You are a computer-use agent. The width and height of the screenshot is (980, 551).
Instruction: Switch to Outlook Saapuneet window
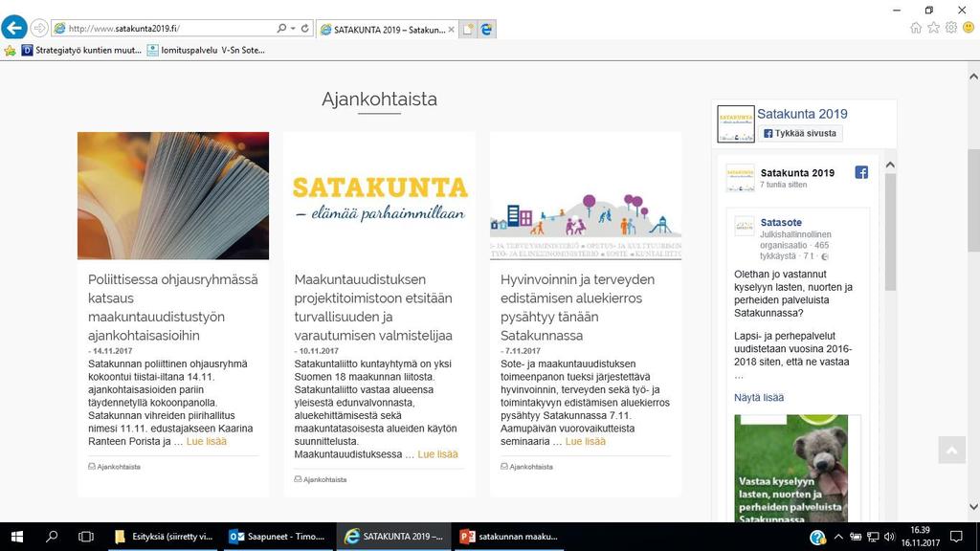point(278,537)
